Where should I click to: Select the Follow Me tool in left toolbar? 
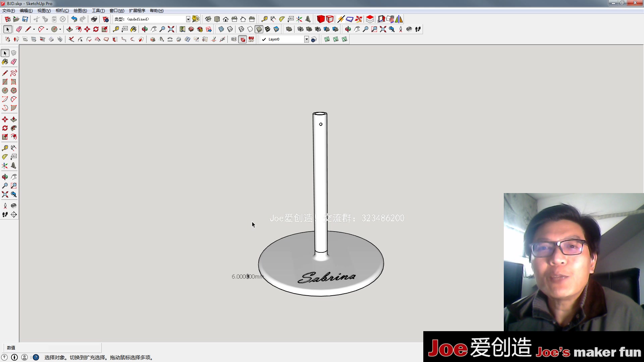pyautogui.click(x=14, y=128)
